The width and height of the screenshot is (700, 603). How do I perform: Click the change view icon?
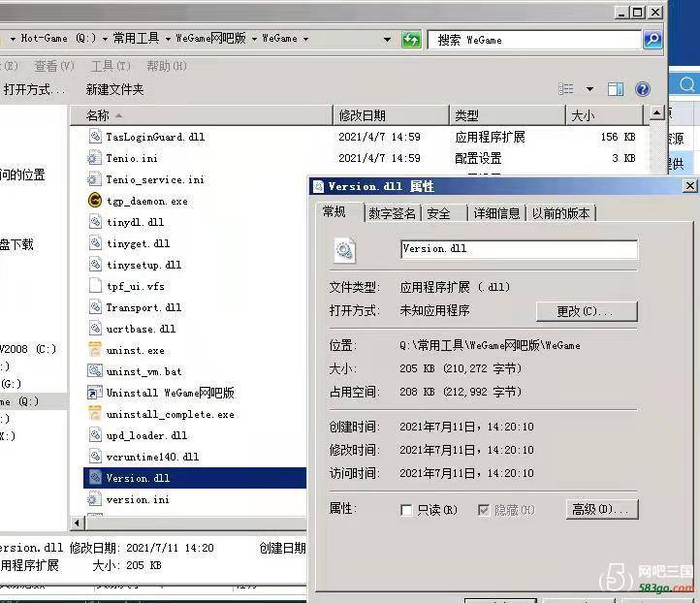566,89
